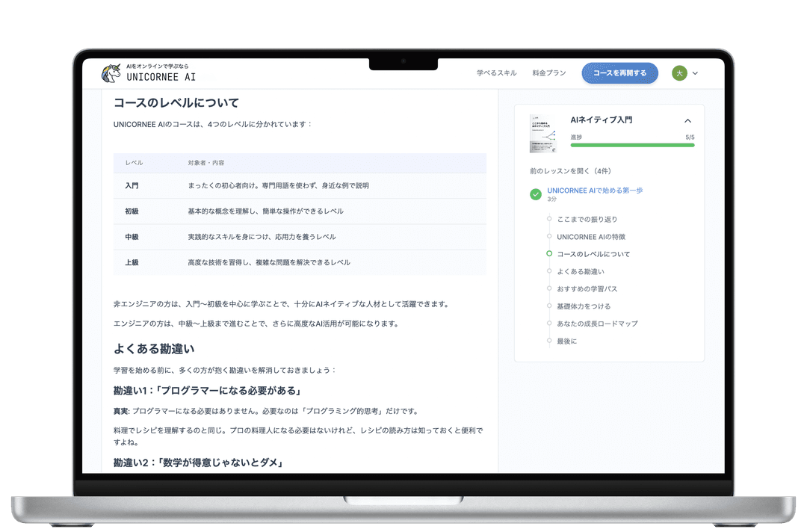Click the green user avatar icon
Viewport: 807px width, 532px height.
pyautogui.click(x=679, y=73)
